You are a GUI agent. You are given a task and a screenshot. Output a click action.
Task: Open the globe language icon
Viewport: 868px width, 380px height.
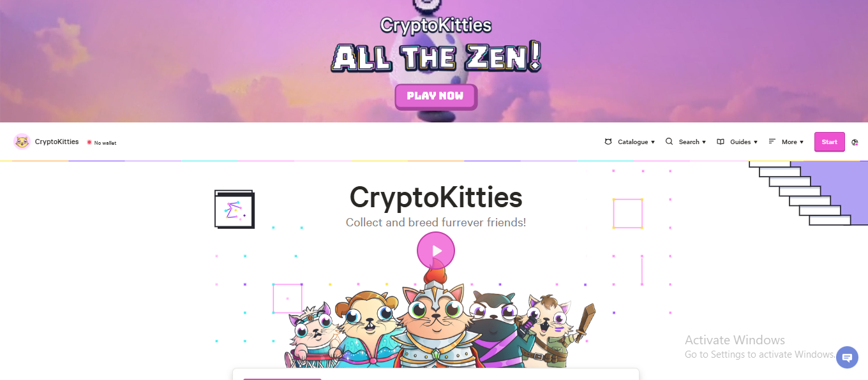click(x=855, y=142)
